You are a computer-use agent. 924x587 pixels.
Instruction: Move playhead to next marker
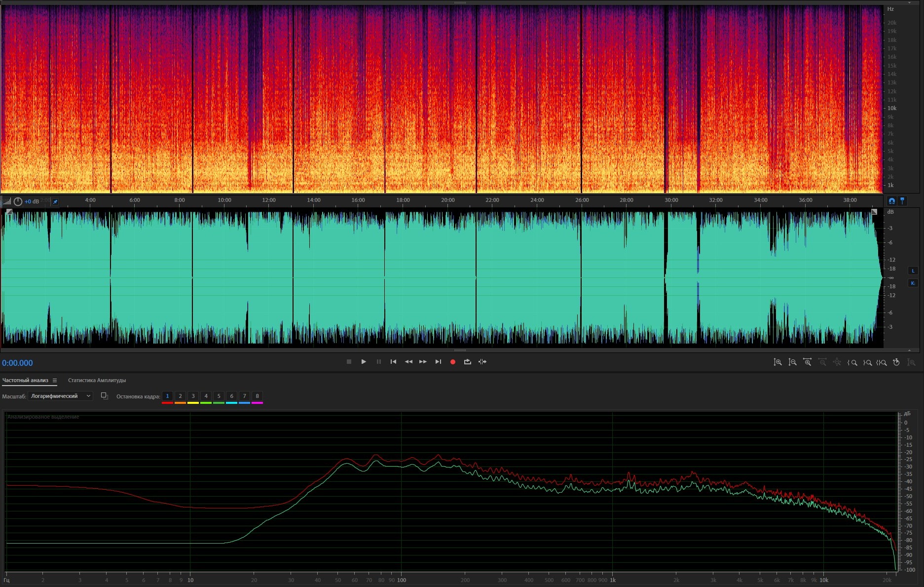pyautogui.click(x=438, y=362)
